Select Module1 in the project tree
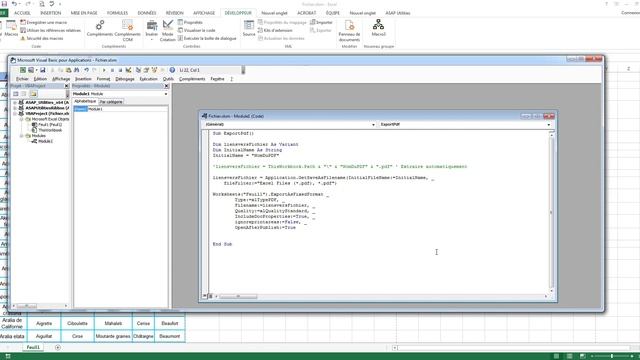Viewport: 640px width, 360px height. click(x=42, y=141)
